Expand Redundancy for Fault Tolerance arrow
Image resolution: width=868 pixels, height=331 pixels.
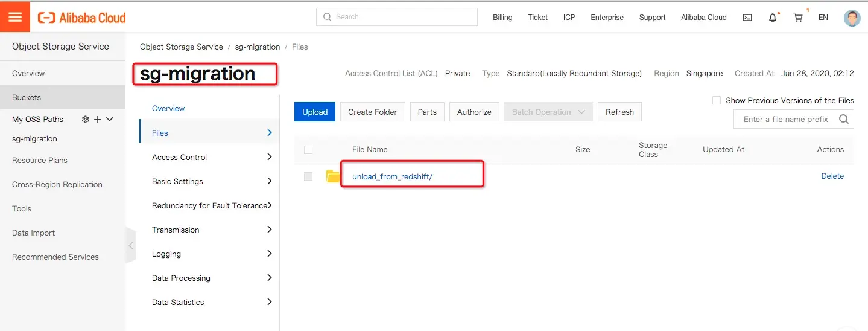(x=269, y=205)
